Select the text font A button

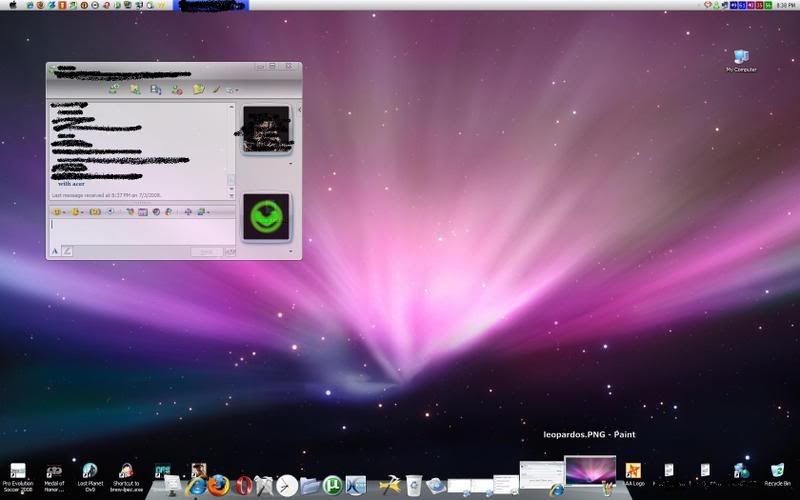pos(55,251)
